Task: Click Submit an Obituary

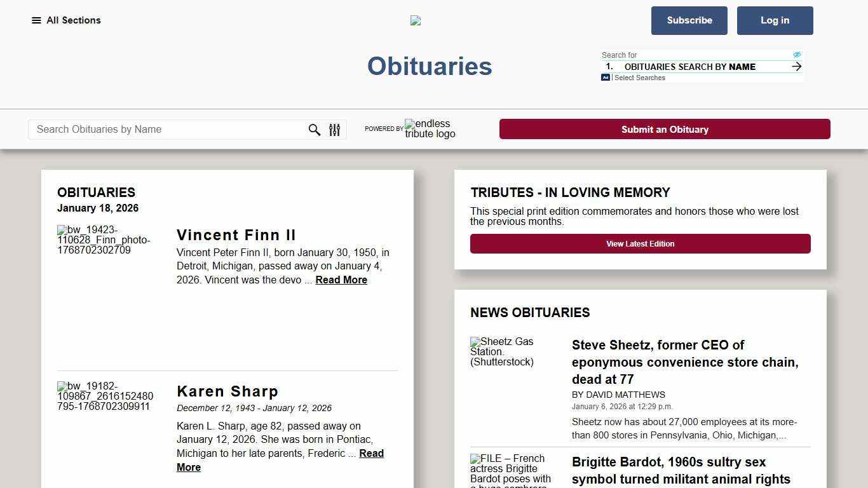Action: [665, 129]
